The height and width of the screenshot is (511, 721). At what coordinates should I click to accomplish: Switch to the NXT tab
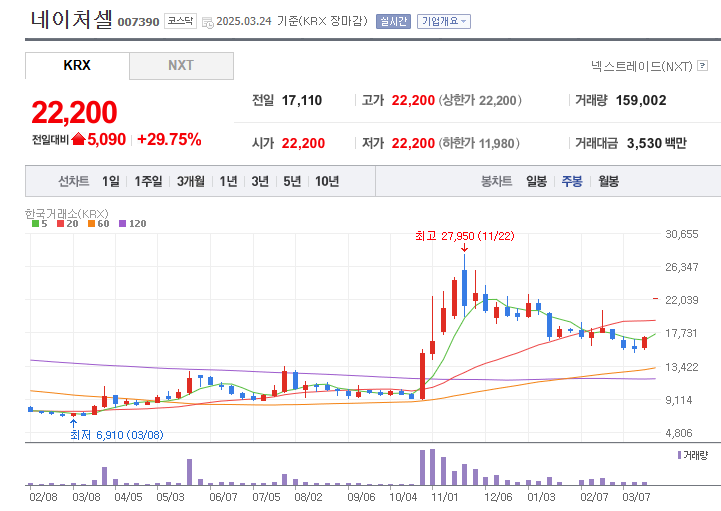pos(181,66)
